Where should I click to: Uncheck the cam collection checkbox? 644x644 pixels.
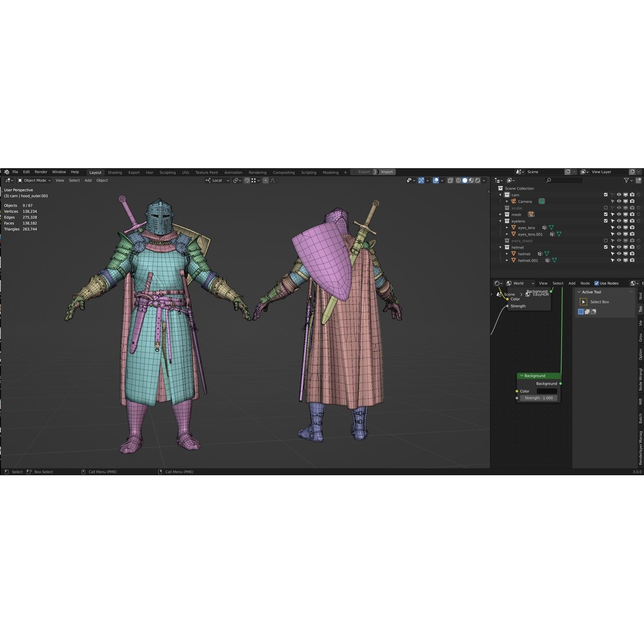click(606, 194)
